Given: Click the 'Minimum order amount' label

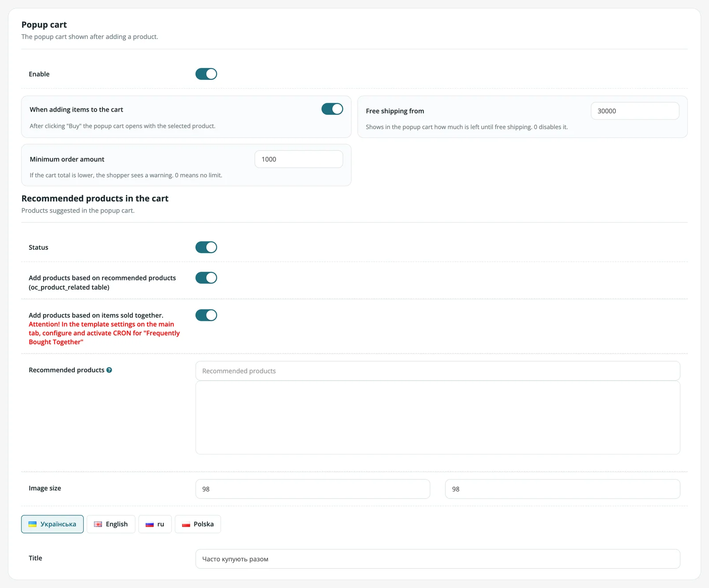Looking at the screenshot, I should [x=67, y=159].
